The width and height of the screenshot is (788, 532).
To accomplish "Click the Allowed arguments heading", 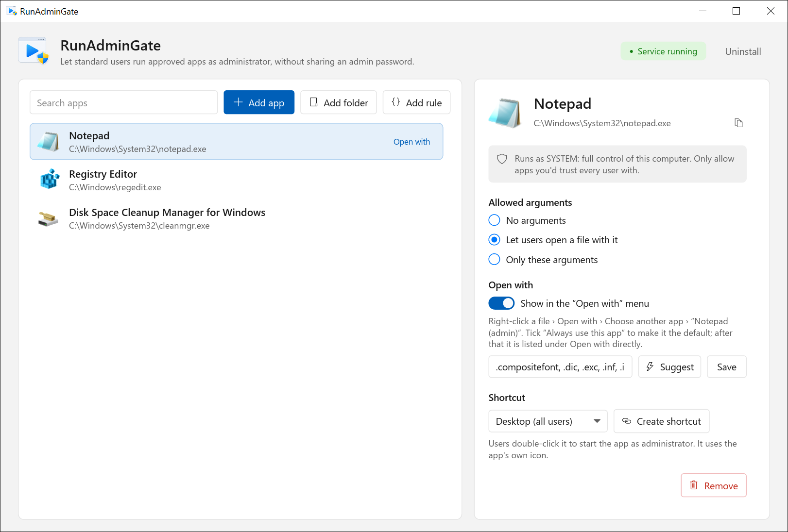I will 530,202.
